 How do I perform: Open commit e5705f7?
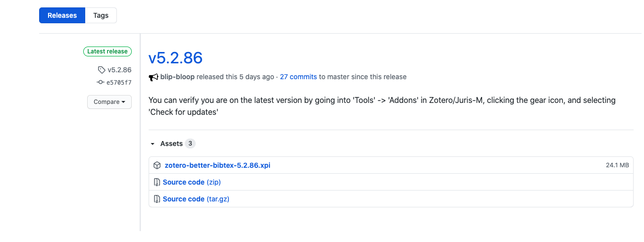tap(119, 82)
